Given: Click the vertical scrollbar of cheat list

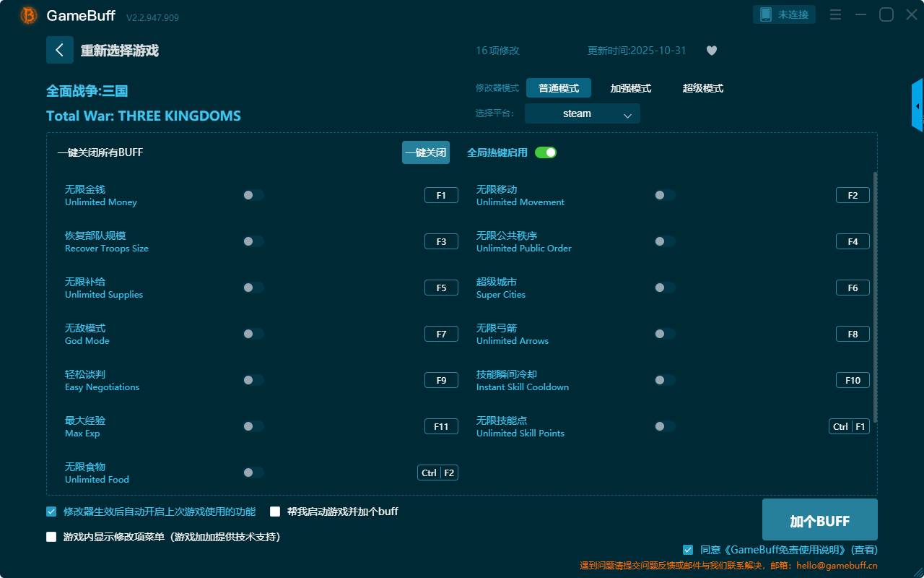Looking at the screenshot, I should coord(875,296).
